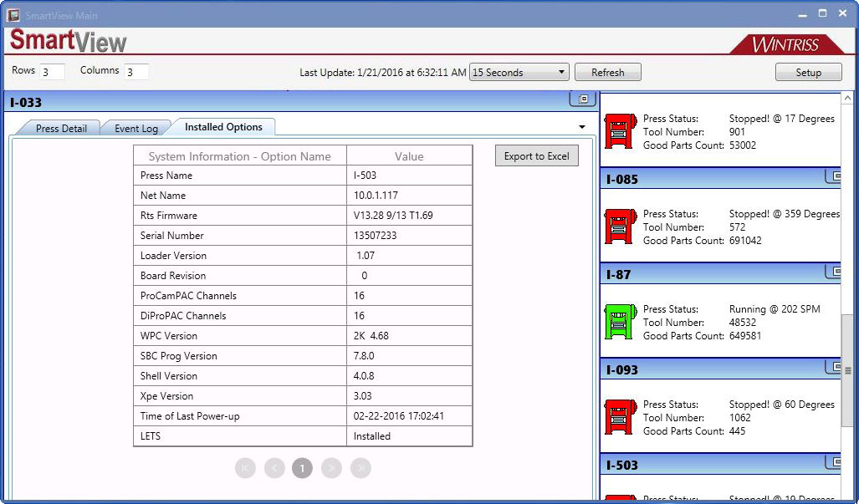Click the LETS Installed value

[372, 436]
